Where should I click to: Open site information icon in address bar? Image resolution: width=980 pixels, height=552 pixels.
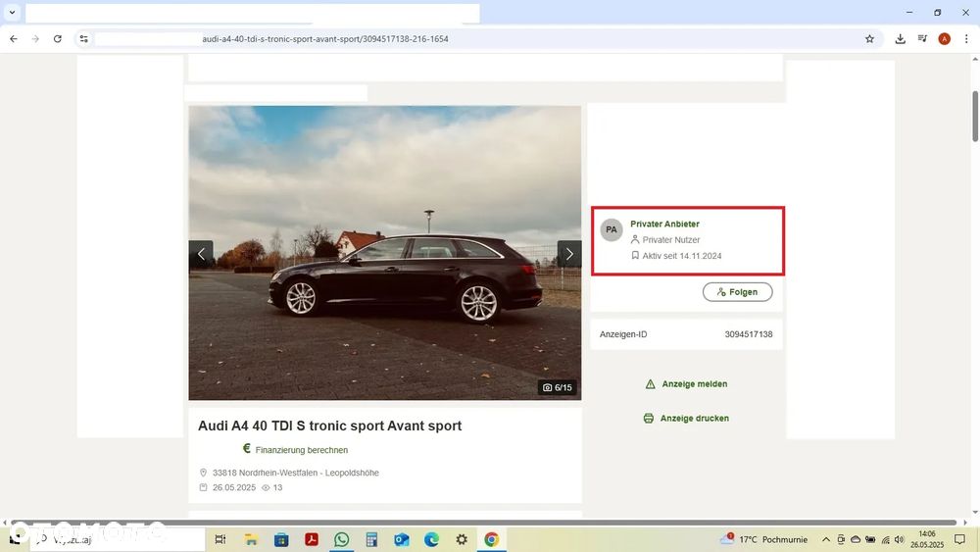tap(83, 39)
